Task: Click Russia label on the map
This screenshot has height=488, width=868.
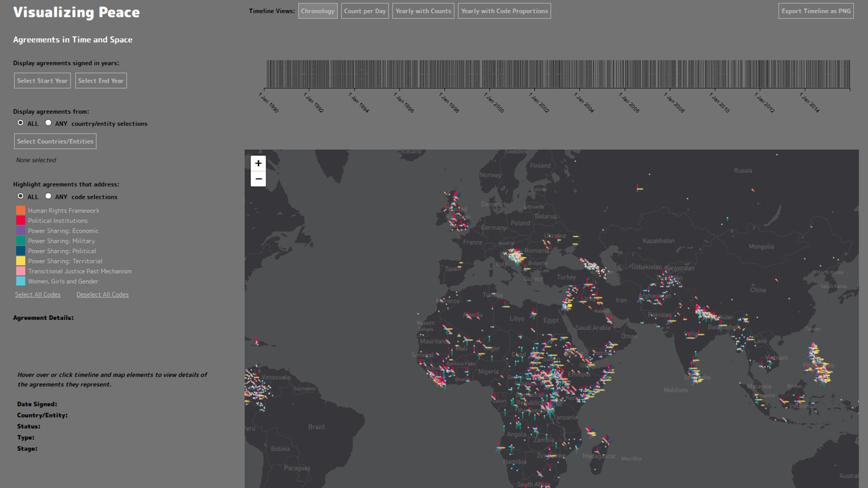Action: (x=743, y=171)
